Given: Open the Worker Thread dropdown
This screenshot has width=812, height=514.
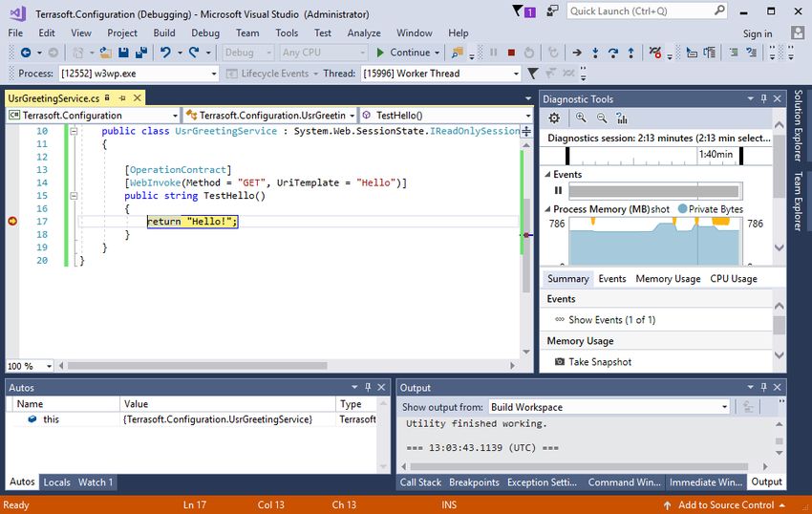Looking at the screenshot, I should (x=516, y=74).
